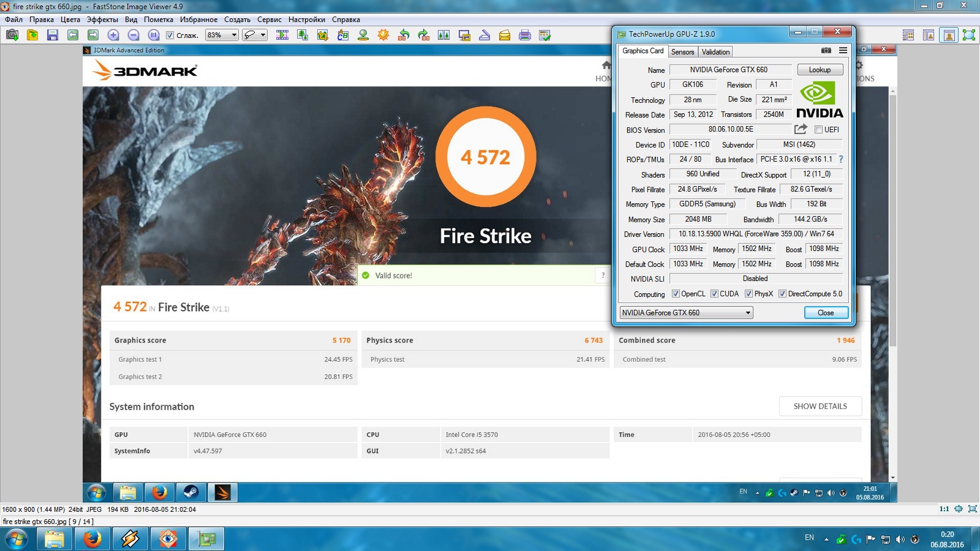This screenshot has height=551, width=980.
Task: Switch to the Validation tab in GPU-Z
Action: pyautogui.click(x=715, y=52)
